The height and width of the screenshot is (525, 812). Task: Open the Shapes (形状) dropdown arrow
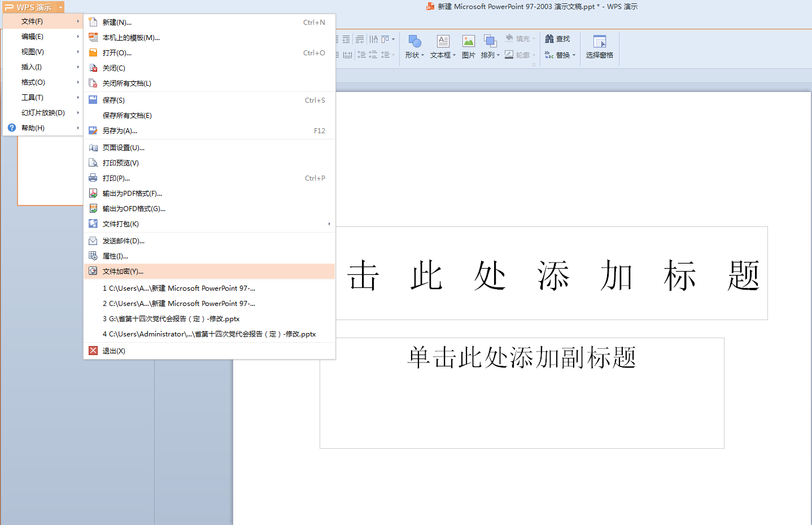click(422, 55)
